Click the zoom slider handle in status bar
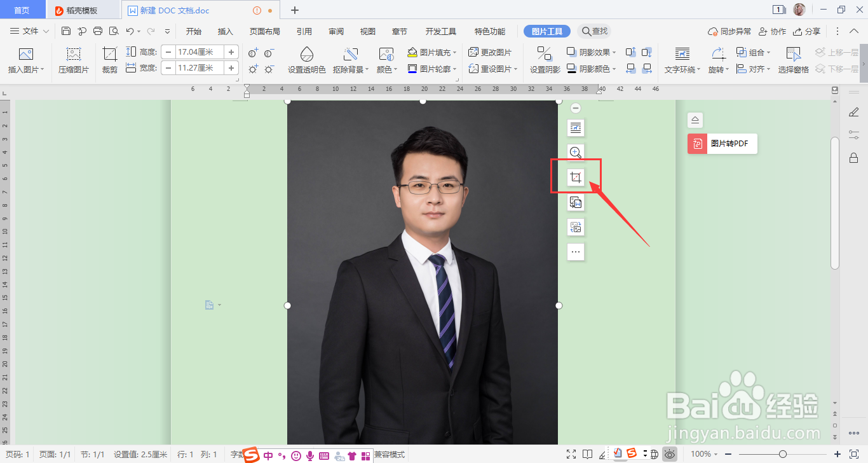Image resolution: width=868 pixels, height=463 pixels. 783,454
